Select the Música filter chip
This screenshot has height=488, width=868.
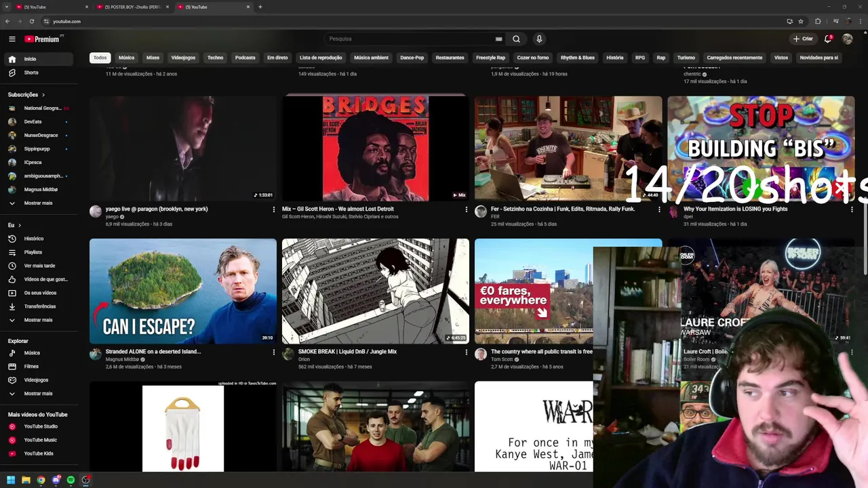(x=127, y=58)
